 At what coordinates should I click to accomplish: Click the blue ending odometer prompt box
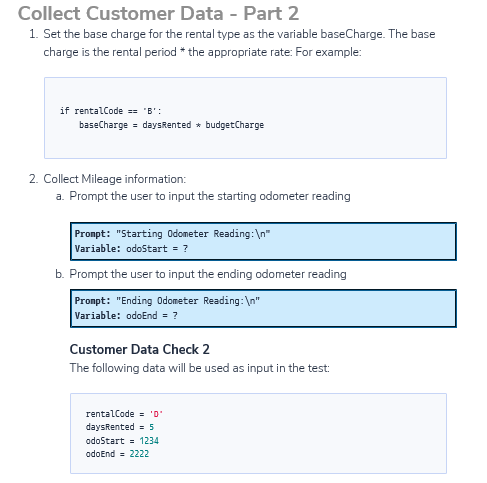point(263,308)
